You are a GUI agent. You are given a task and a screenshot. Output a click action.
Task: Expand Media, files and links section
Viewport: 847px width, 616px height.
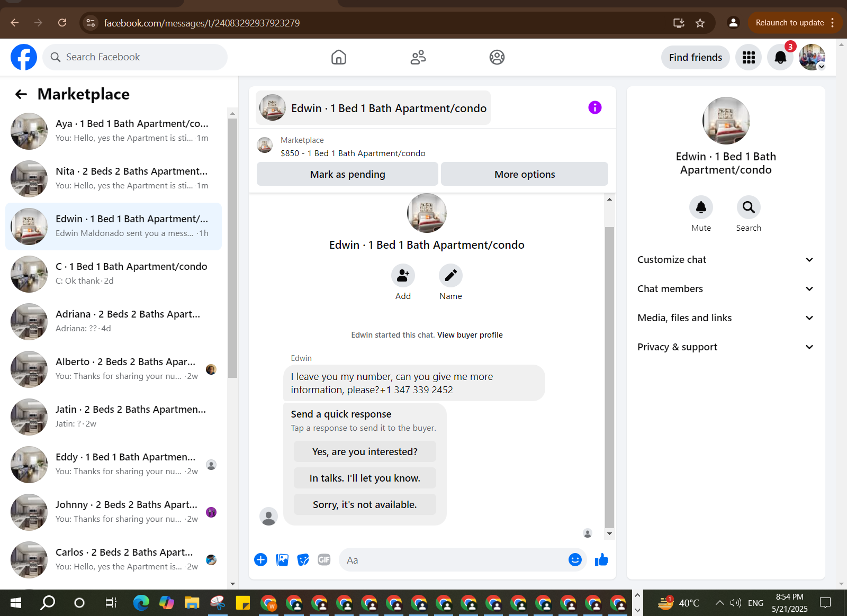[725, 318]
